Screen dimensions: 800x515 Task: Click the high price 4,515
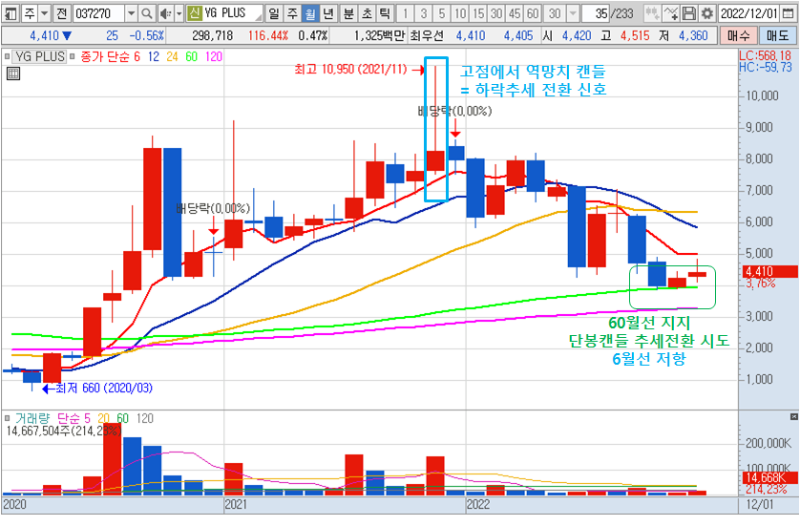click(635, 36)
